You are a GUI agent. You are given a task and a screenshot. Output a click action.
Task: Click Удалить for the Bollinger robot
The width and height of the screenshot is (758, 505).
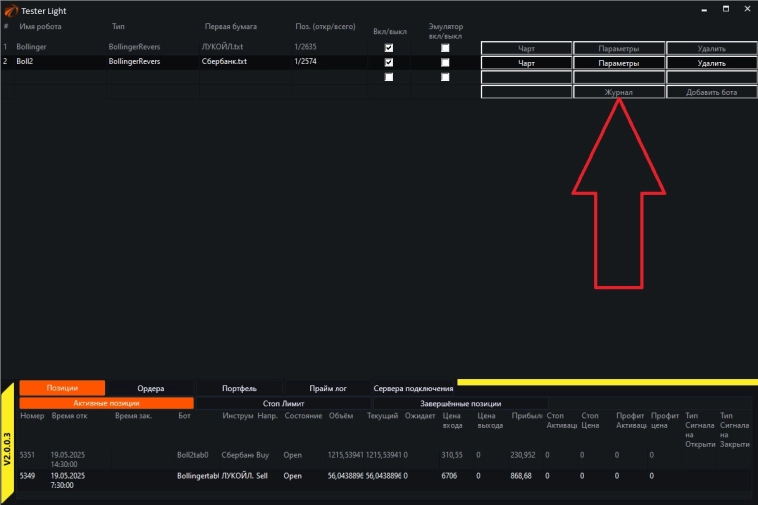pos(712,48)
